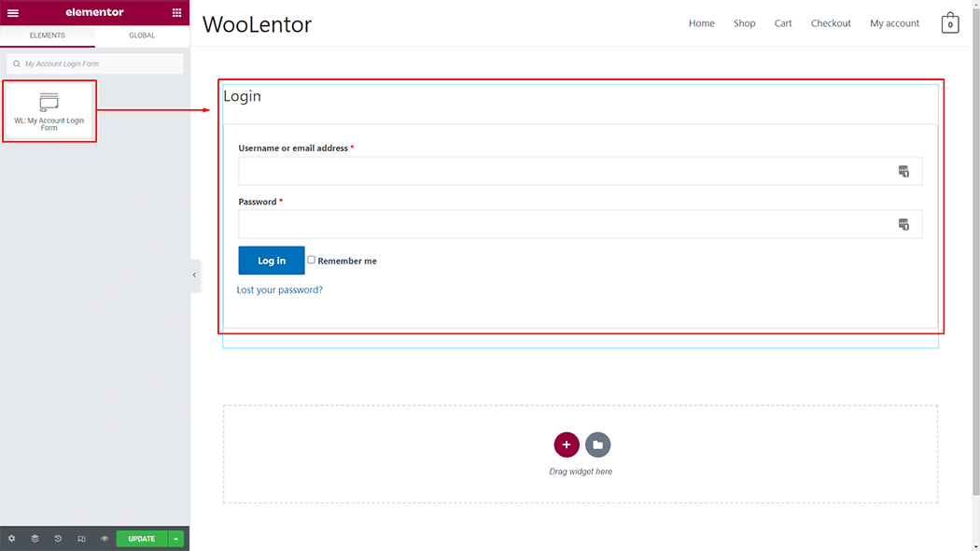Click the Log in button
This screenshot has height=551, width=980.
(x=272, y=261)
